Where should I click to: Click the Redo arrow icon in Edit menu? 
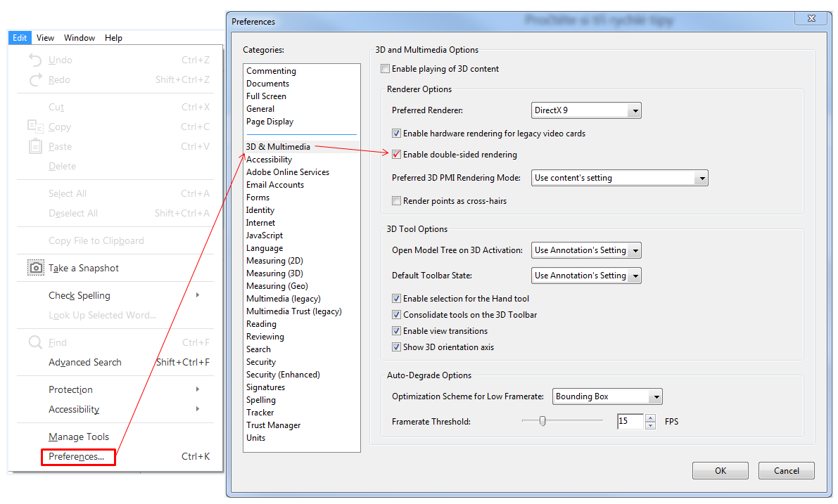[x=35, y=79]
